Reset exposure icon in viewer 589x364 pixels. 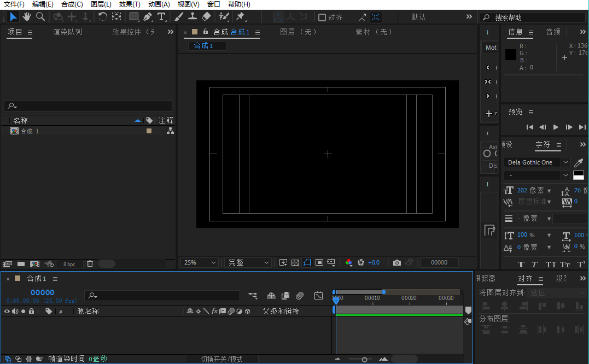[361, 263]
